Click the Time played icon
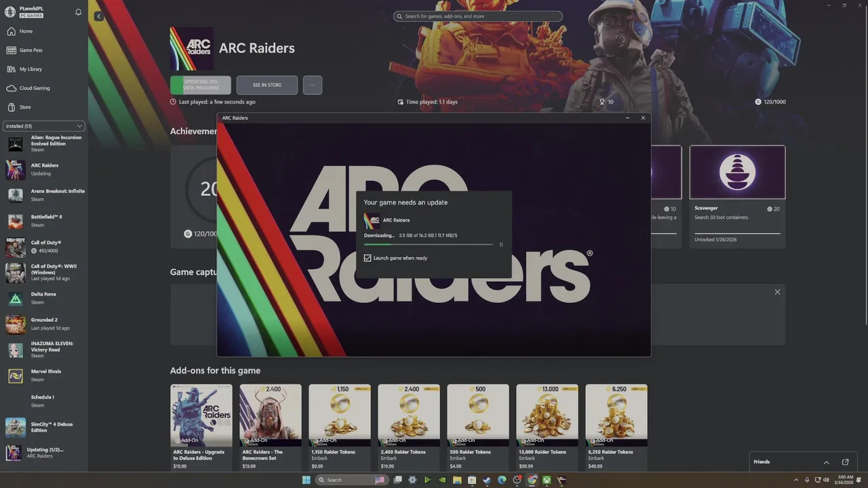Viewport: 868px width, 488px height. pos(401,102)
